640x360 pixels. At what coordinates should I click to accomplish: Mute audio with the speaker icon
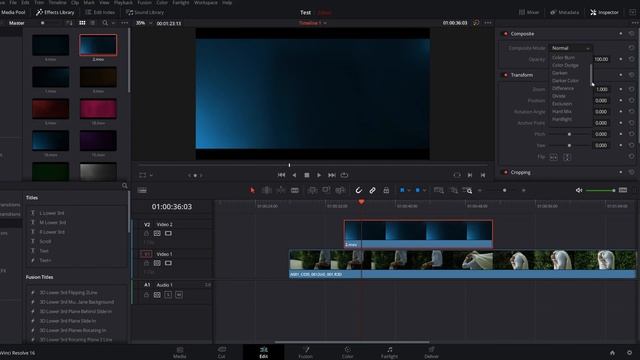point(579,190)
